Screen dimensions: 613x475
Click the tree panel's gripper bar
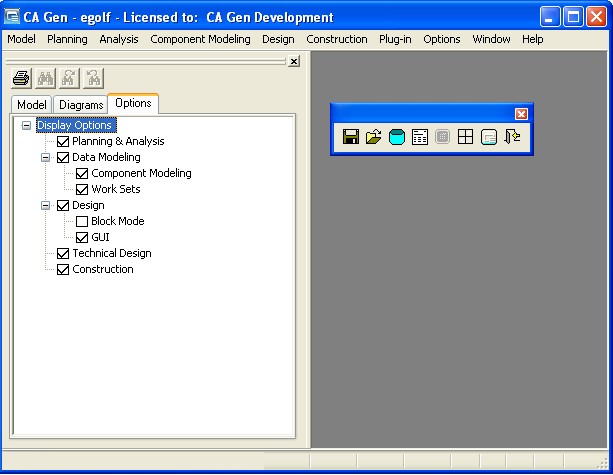click(x=146, y=61)
